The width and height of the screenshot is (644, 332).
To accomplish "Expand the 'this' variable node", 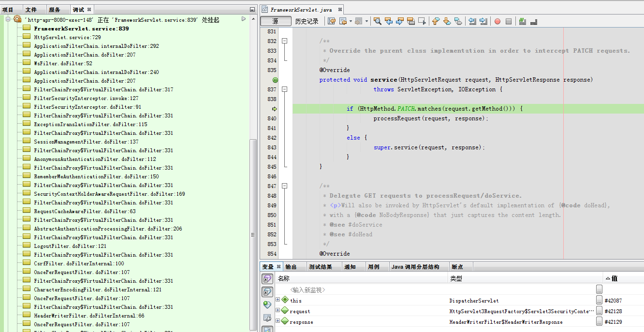I will 278,300.
